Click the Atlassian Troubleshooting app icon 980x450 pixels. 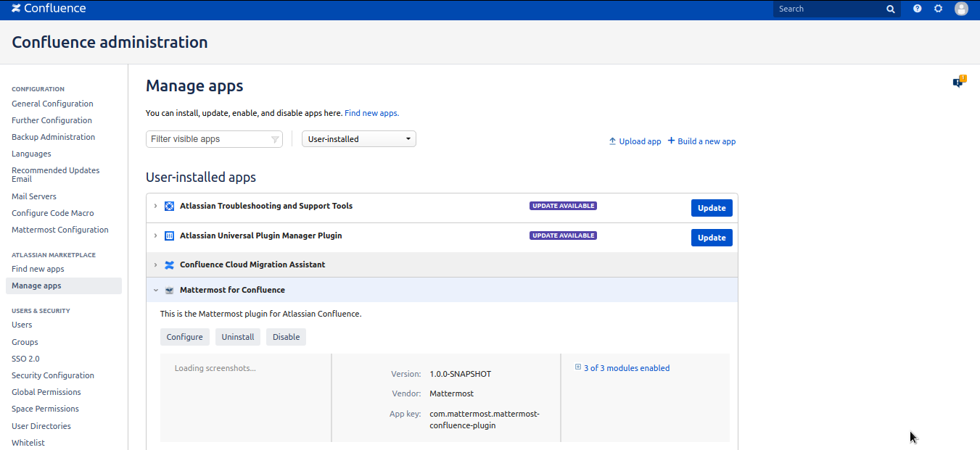point(169,207)
